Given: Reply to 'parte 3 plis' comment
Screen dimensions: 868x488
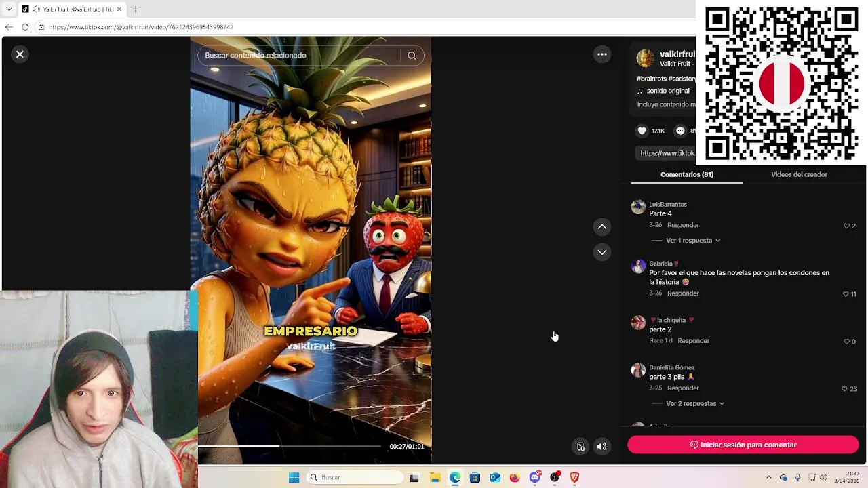Looking at the screenshot, I should [x=683, y=388].
